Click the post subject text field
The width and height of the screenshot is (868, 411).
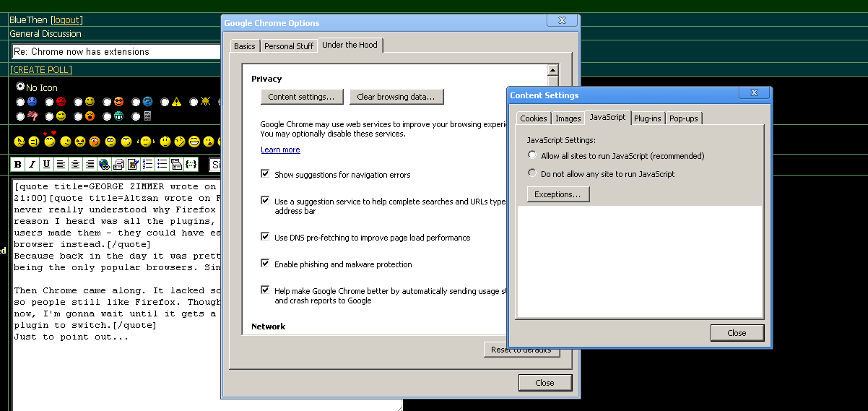tap(116, 52)
